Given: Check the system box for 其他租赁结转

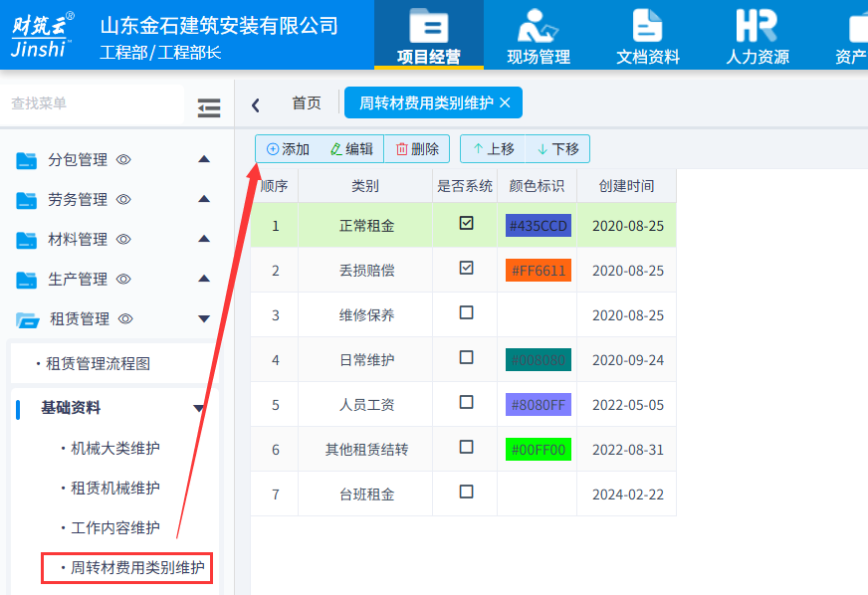Looking at the screenshot, I should [x=466, y=447].
